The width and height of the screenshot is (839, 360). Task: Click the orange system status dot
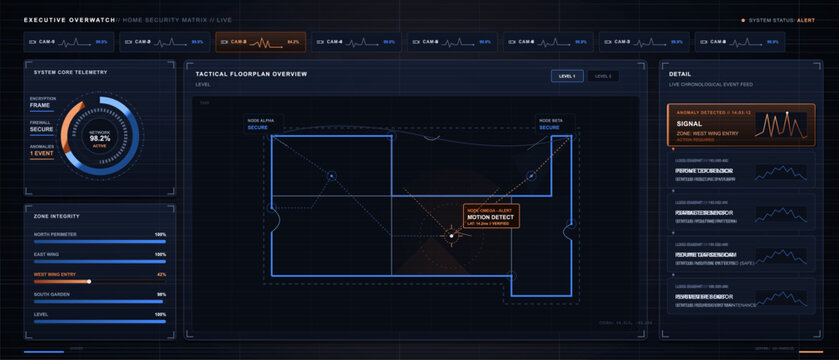(x=743, y=20)
